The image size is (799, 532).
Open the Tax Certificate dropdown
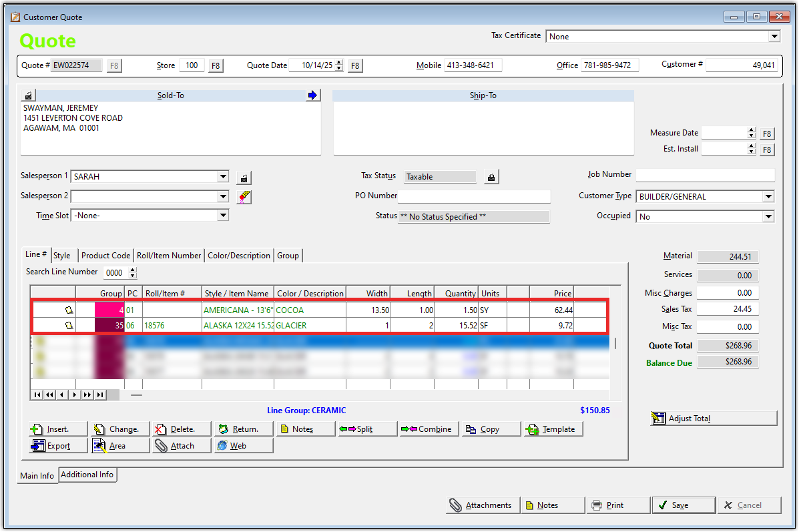774,36
